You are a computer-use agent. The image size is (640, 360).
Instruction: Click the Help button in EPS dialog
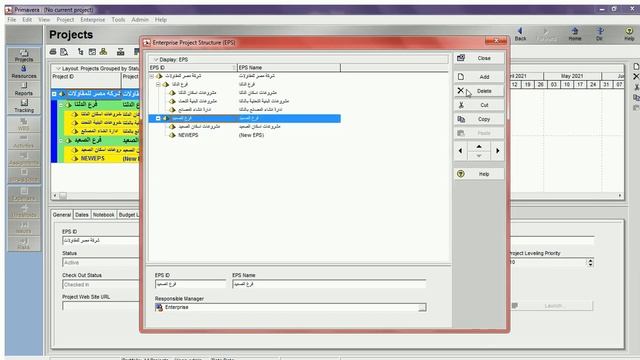click(479, 174)
